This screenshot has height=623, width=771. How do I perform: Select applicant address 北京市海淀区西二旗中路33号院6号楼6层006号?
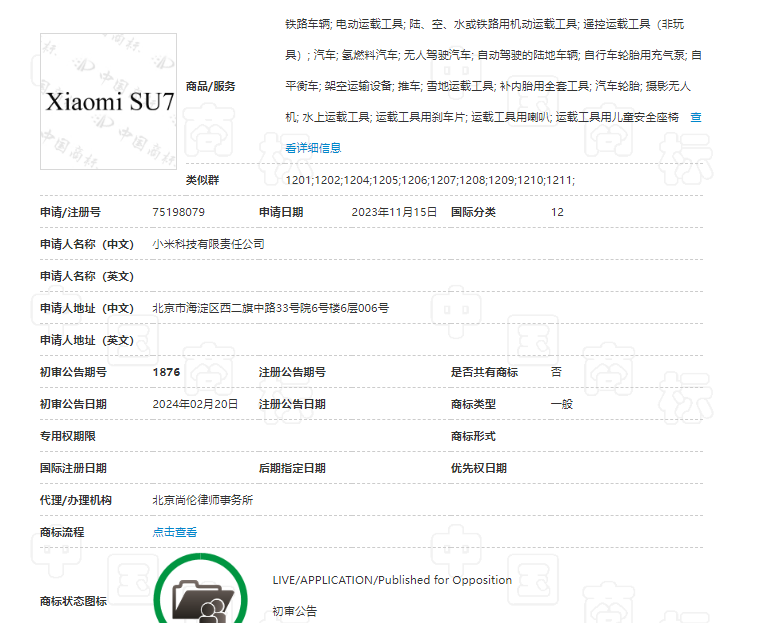click(x=270, y=308)
